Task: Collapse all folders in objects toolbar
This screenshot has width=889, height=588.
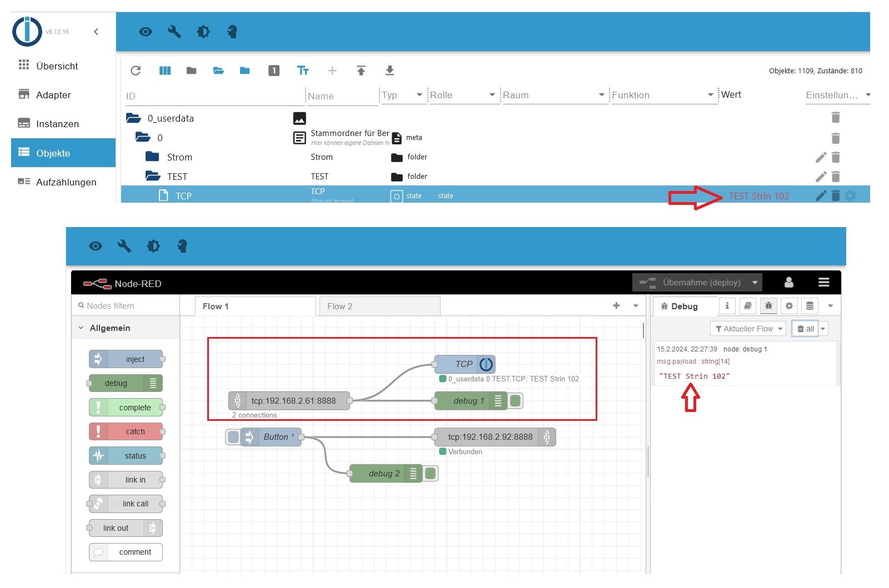Action: point(192,71)
